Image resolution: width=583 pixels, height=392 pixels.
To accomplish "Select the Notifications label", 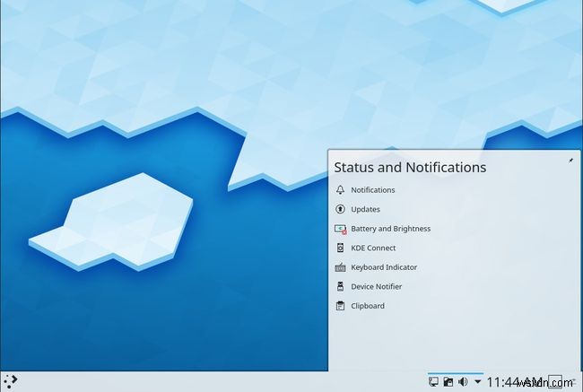I will point(373,190).
